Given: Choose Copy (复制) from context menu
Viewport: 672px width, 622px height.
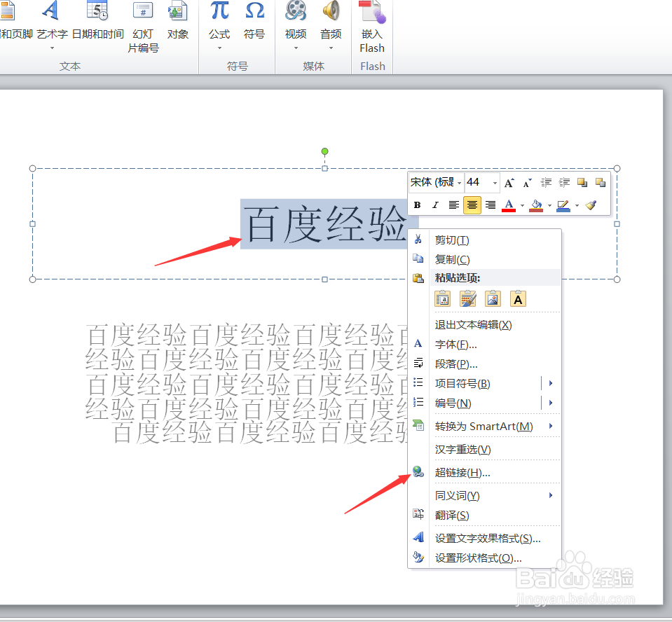Looking at the screenshot, I should pyautogui.click(x=484, y=260).
